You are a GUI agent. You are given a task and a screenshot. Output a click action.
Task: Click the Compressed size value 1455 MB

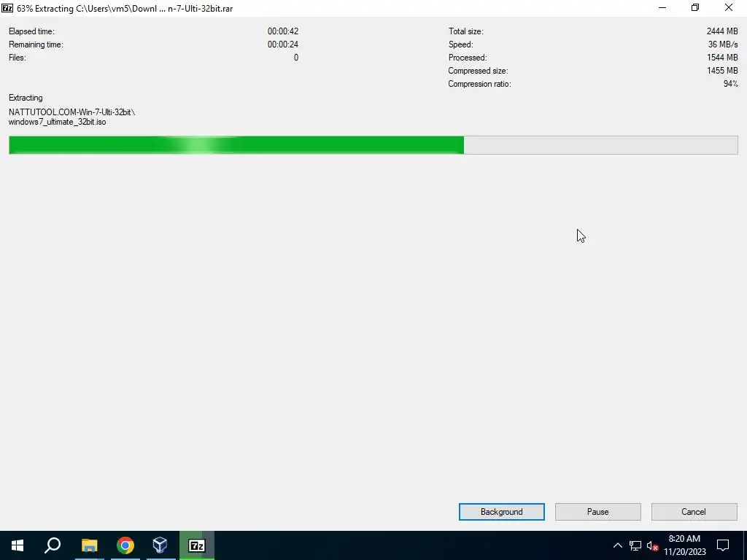[x=722, y=71]
